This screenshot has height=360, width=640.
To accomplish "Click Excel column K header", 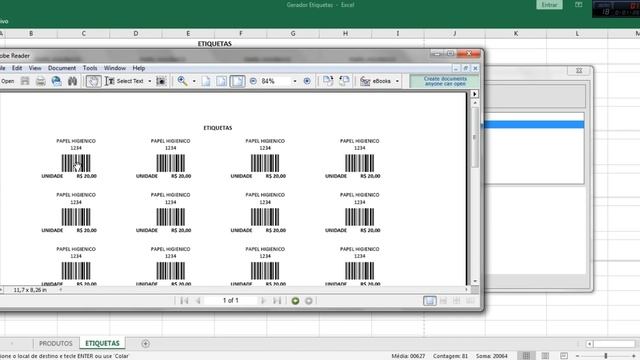I will (x=516, y=33).
